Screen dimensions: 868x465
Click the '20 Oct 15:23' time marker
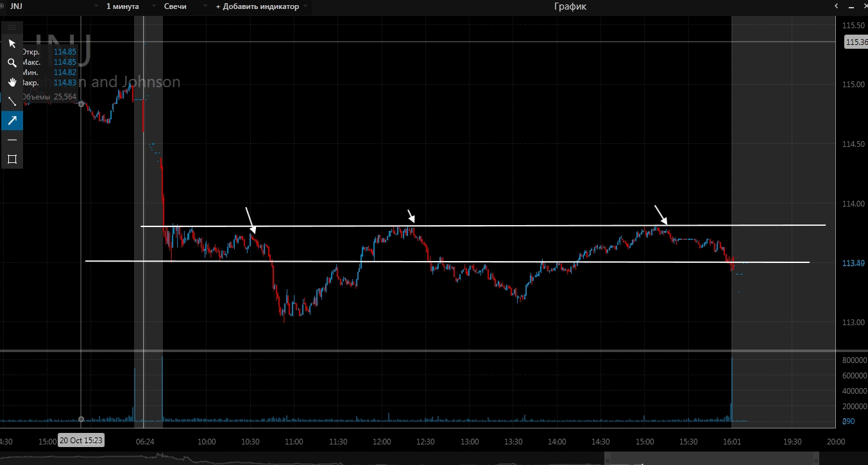(x=81, y=441)
